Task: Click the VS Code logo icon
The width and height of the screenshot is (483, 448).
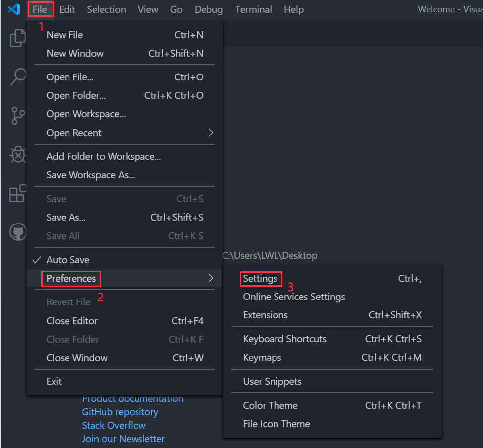Action: pyautogui.click(x=14, y=9)
